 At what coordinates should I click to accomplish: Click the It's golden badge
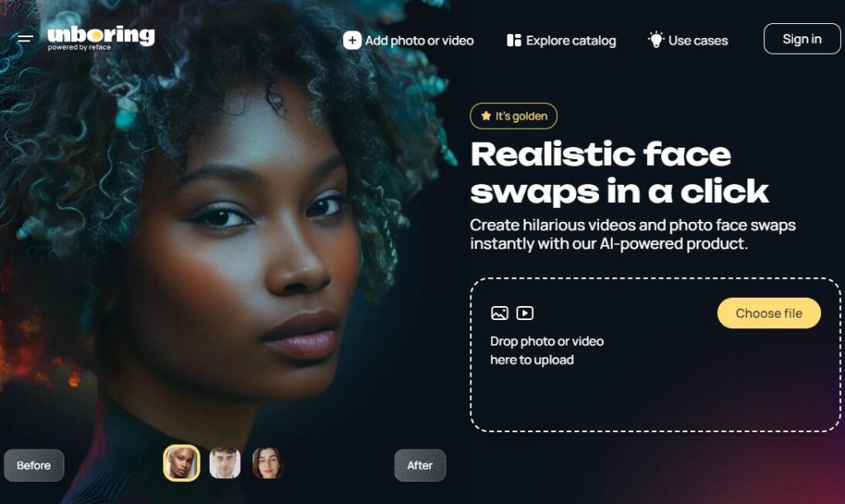[513, 115]
